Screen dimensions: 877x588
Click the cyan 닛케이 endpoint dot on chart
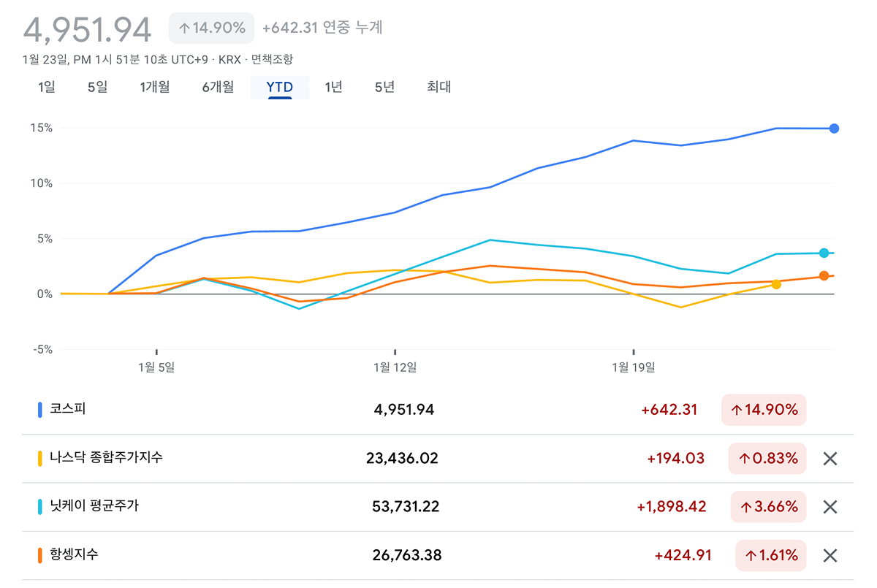pyautogui.click(x=824, y=253)
